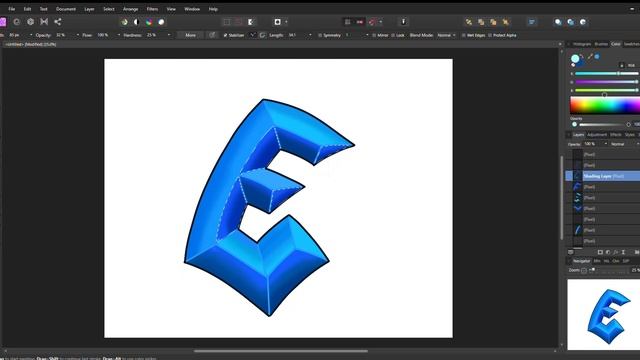
Task: Click the horizontal canvas scrollbar
Action: pyautogui.click(x=281, y=351)
